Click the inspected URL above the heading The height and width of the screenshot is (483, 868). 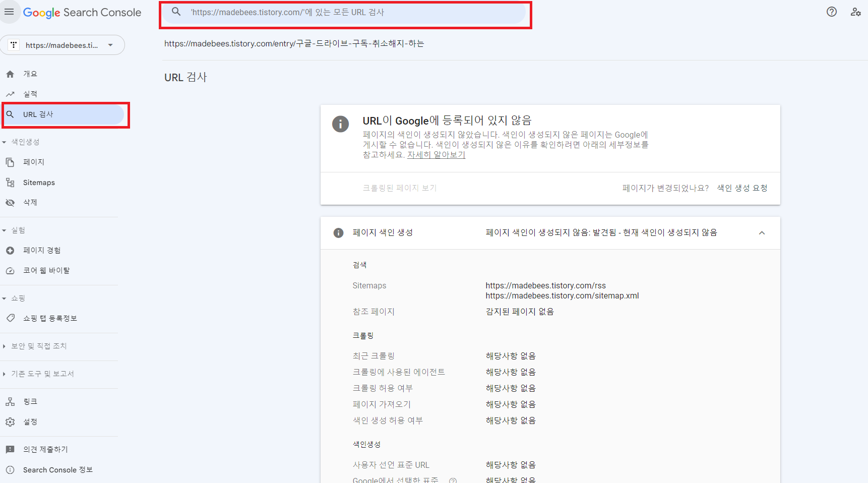coord(294,44)
